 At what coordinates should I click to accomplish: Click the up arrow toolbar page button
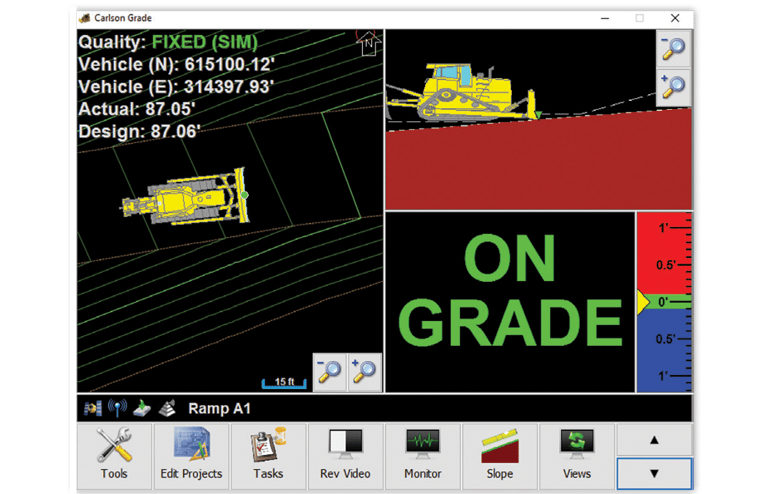click(x=654, y=440)
